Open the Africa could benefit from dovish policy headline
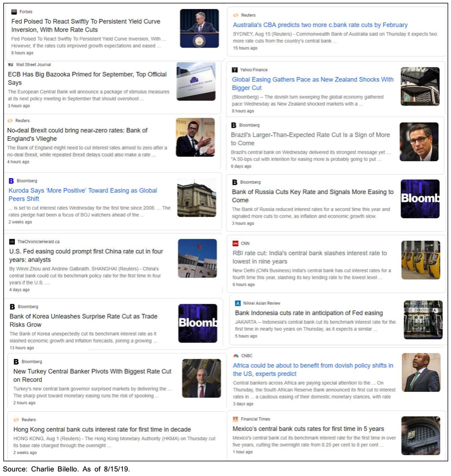 pos(313,370)
